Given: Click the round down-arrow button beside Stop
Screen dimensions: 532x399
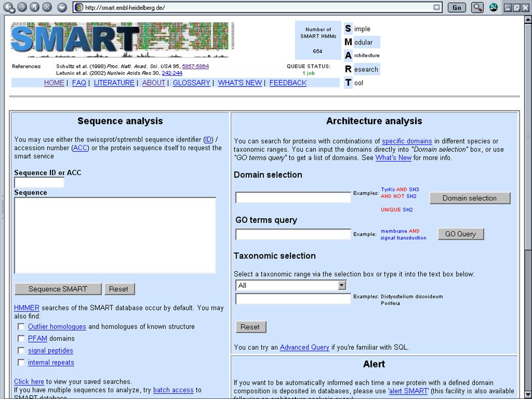Looking at the screenshot, I should point(62,7).
